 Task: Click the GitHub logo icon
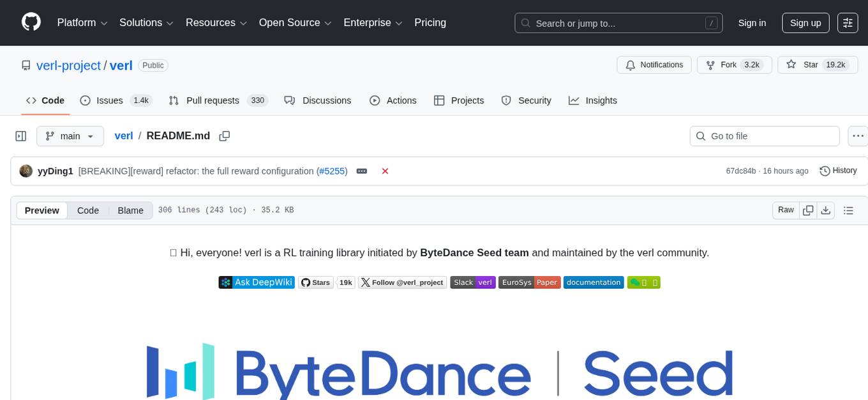pyautogui.click(x=31, y=22)
